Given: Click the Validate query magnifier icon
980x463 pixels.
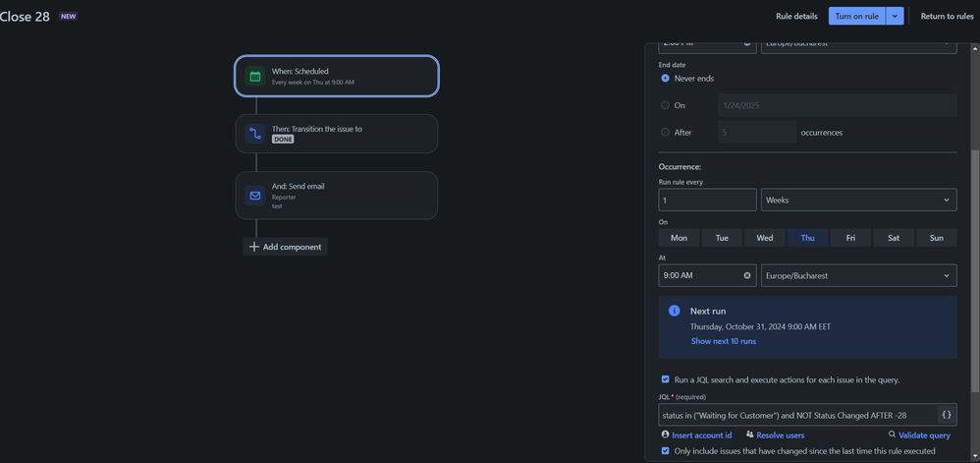Looking at the screenshot, I should (892, 434).
